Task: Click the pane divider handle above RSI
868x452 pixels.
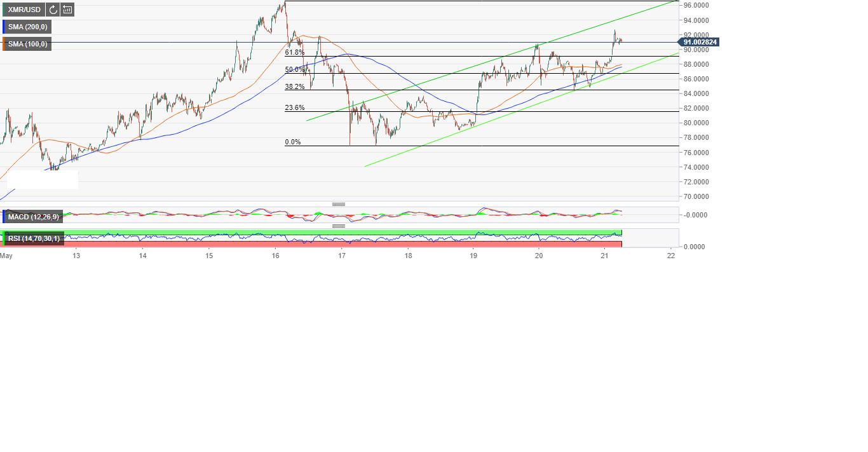Action: (x=339, y=226)
